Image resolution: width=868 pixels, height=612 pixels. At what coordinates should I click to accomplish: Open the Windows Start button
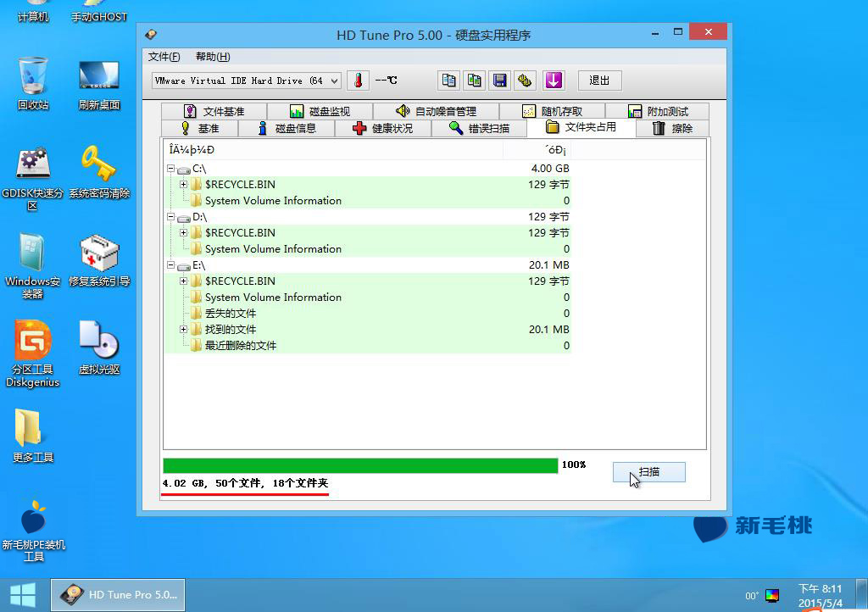tap(23, 595)
